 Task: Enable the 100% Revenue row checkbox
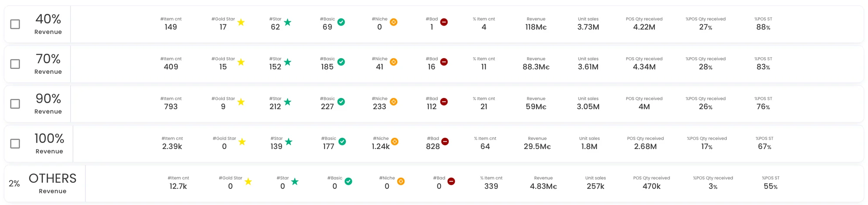click(15, 144)
